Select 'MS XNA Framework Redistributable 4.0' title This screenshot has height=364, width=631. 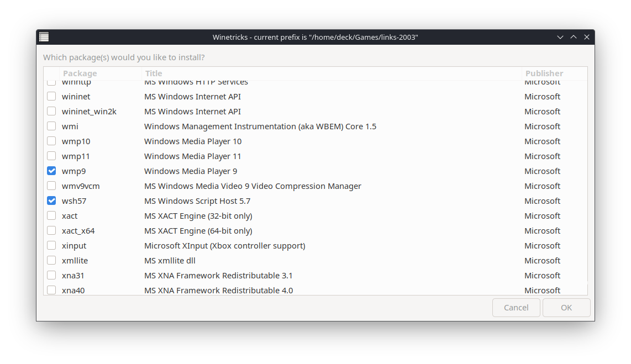(218, 290)
